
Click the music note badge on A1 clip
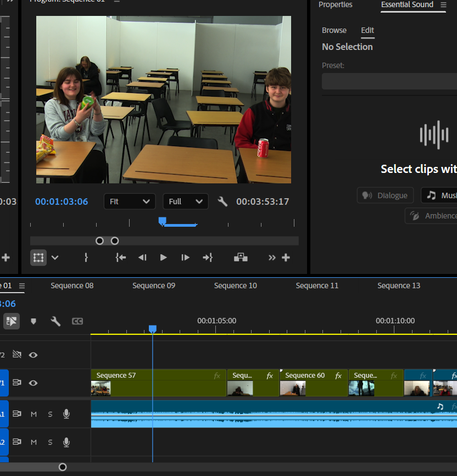click(440, 406)
